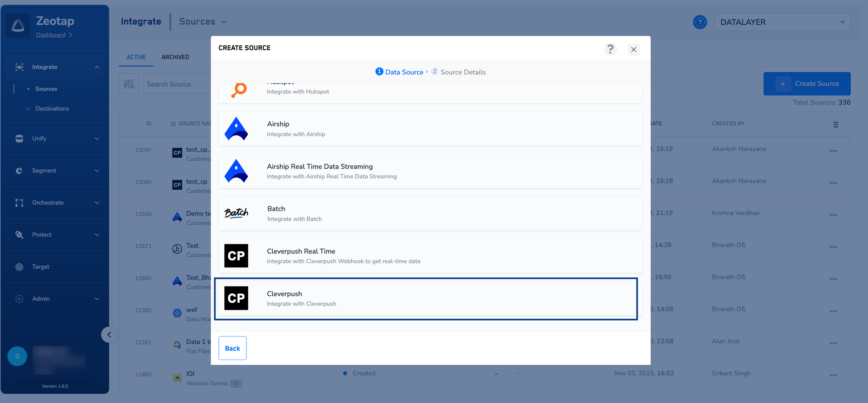Screen dimensions: 868x403
Task: Click the Zeotap logo icon
Action: click(18, 25)
